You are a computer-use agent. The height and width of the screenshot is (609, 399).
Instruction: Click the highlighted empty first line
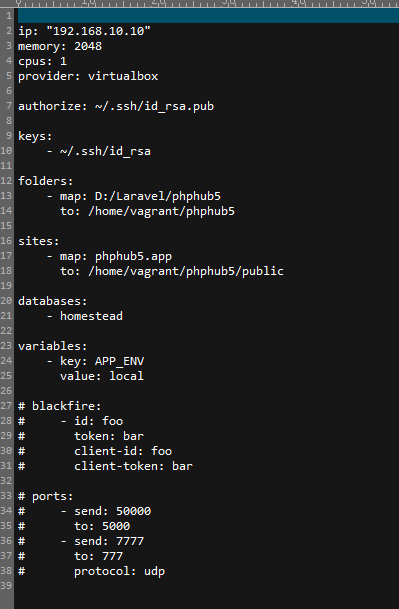click(x=208, y=16)
